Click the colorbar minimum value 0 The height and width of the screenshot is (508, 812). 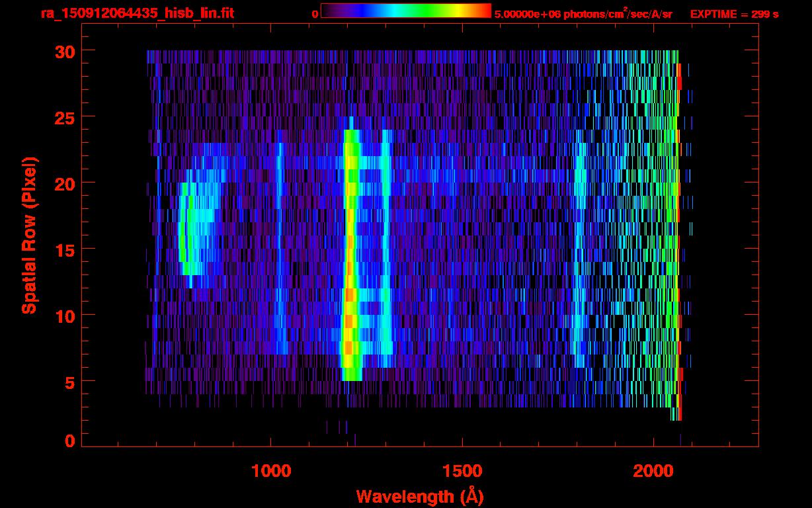(x=315, y=14)
